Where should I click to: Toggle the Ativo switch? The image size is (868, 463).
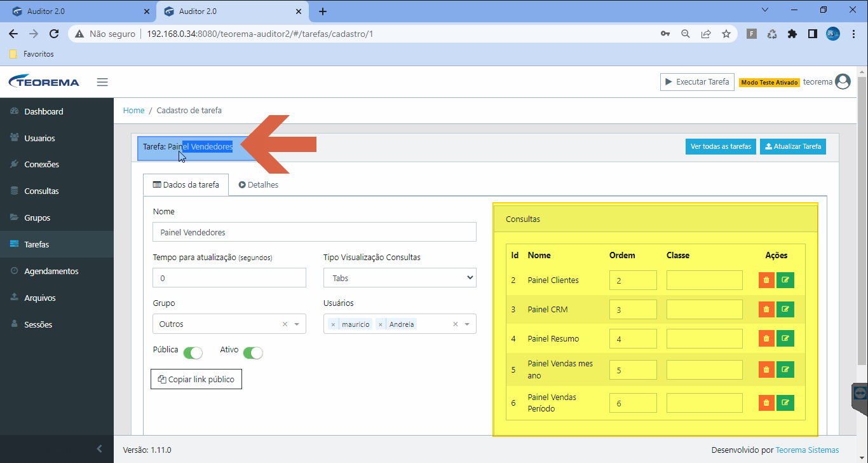tap(253, 352)
